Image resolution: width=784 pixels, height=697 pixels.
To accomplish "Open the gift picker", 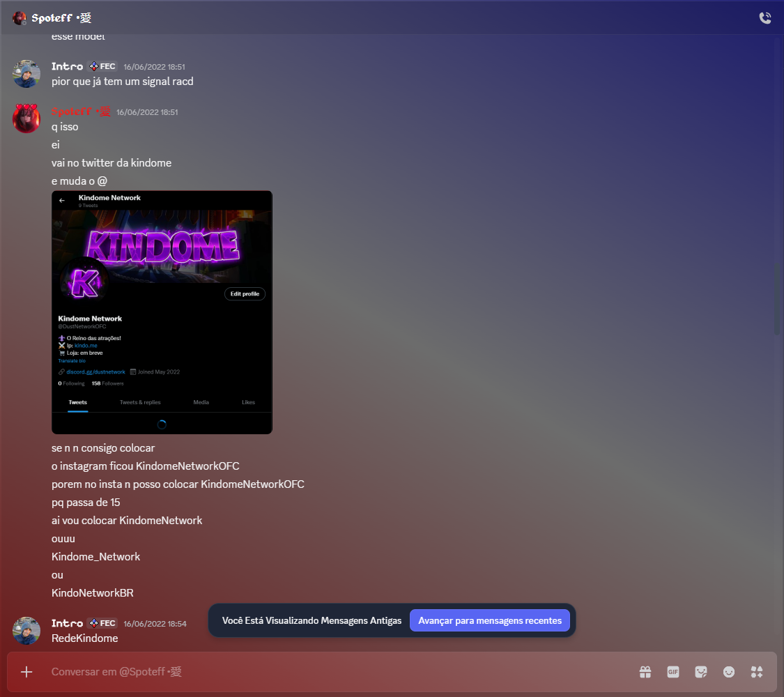I will (x=645, y=671).
